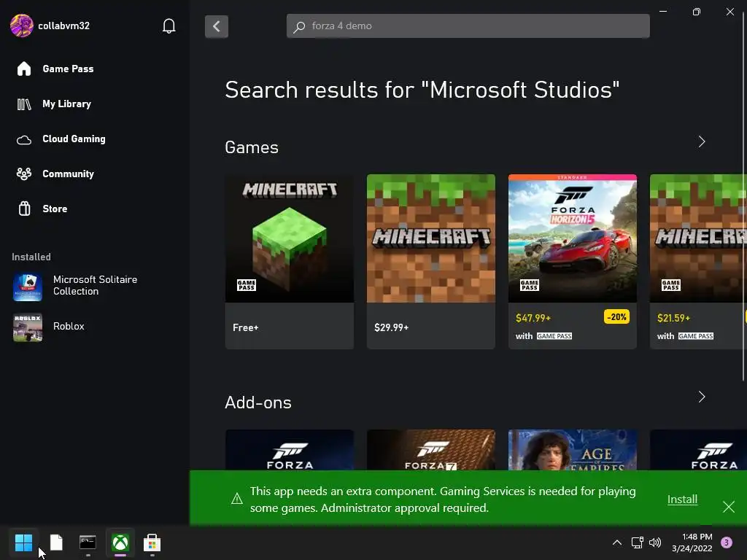Screen dimensions: 747x560
Task: Open the Free+ Minecraft game card
Action: coord(289,262)
